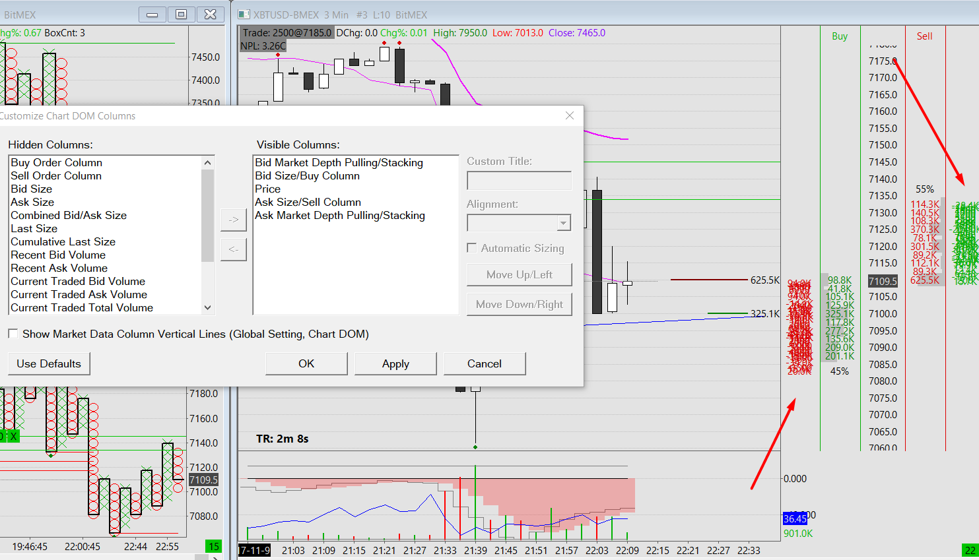979x560 pixels.
Task: Click the 7175.0 price level in DOM
Action: tap(883, 61)
